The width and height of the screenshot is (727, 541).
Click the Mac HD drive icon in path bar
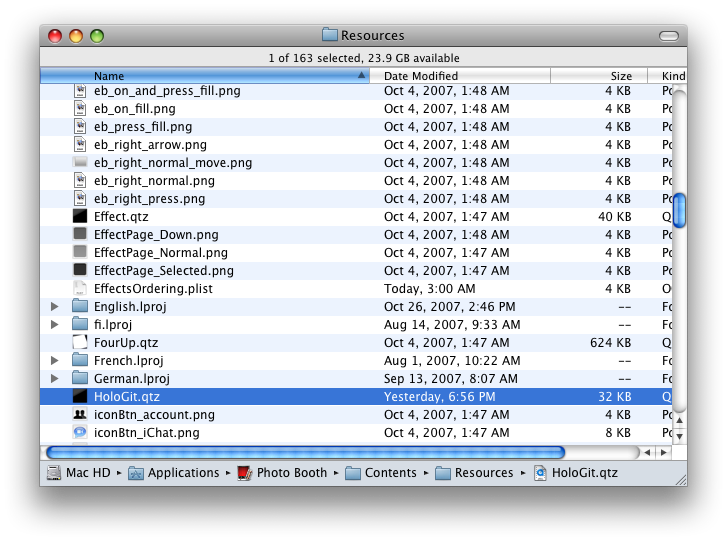tap(54, 473)
